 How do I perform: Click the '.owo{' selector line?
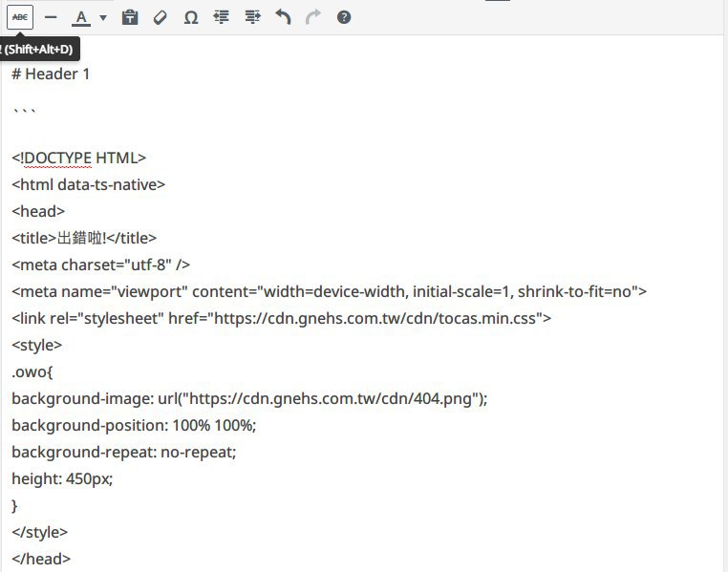(32, 371)
